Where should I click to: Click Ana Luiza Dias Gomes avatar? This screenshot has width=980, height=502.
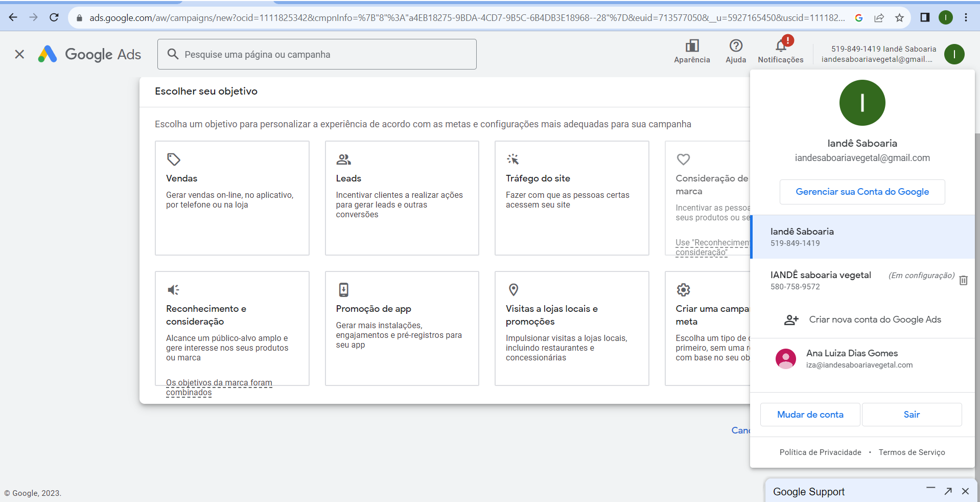[x=786, y=359]
